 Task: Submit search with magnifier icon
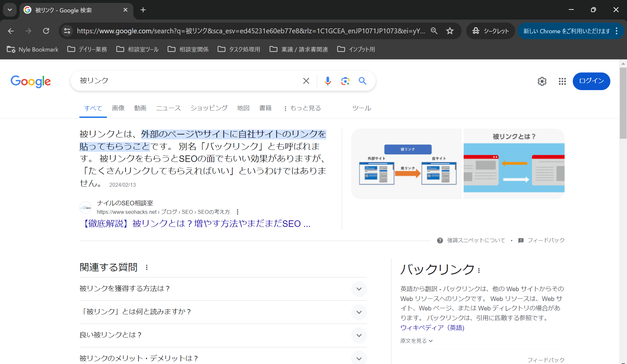362,81
